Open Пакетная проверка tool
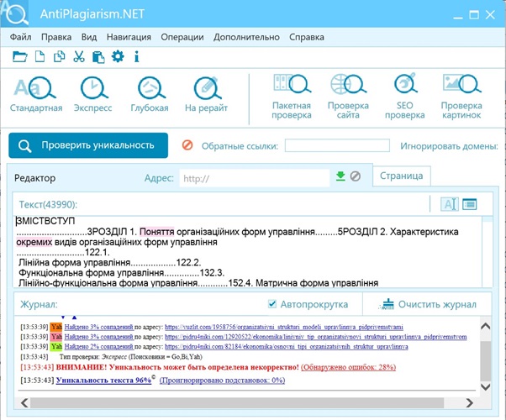Image resolution: width=506 pixels, height=420 pixels. point(292,97)
